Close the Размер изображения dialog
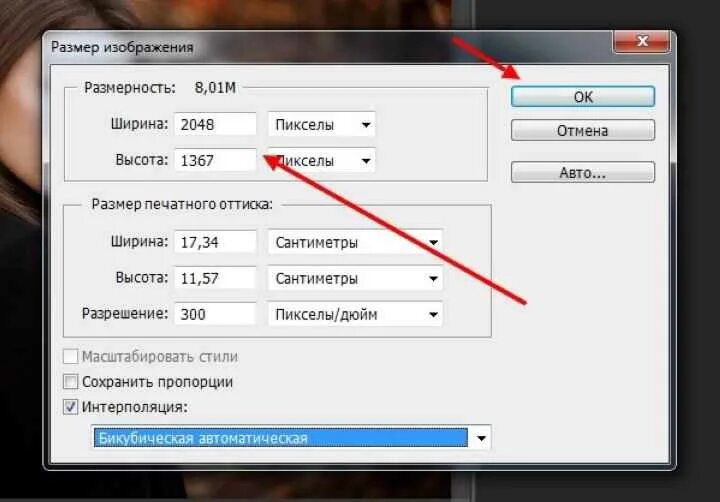The image size is (720, 502). pyautogui.click(x=642, y=41)
